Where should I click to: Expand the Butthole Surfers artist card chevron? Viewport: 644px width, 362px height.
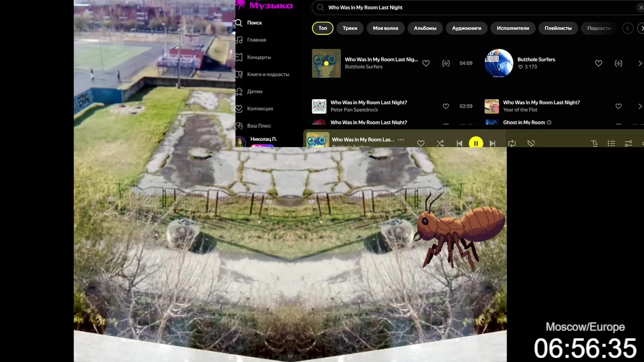click(x=640, y=63)
